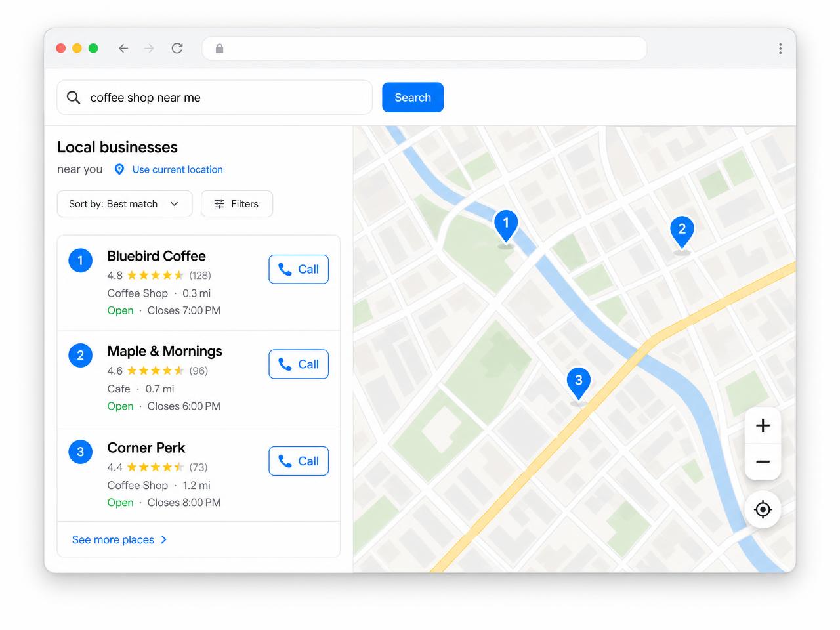Click the star rating of Corner Perk
840x630 pixels.
156,467
